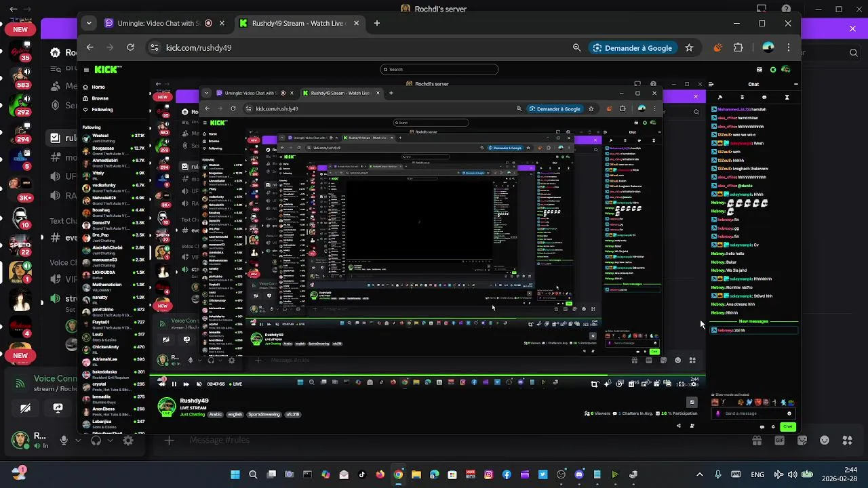
Task: Show hidden tray icons chevron
Action: pos(700,474)
